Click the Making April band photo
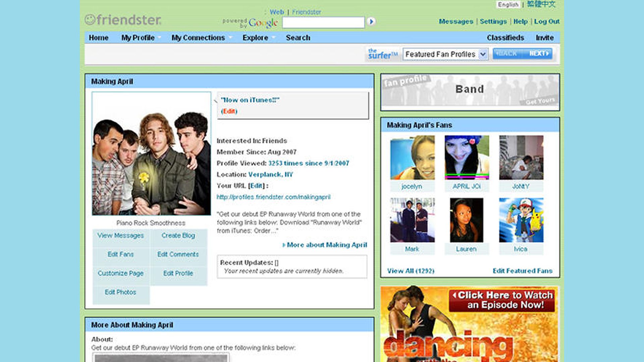 pyautogui.click(x=151, y=154)
